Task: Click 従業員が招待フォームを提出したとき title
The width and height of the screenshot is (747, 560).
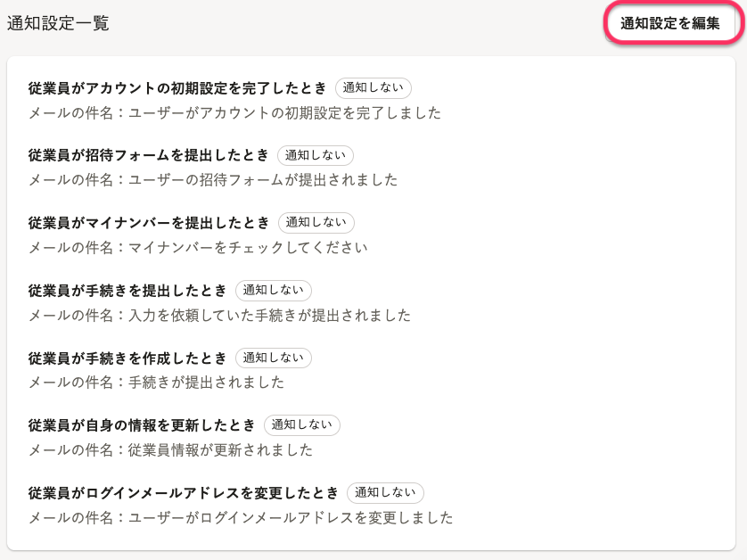Action: [x=149, y=155]
